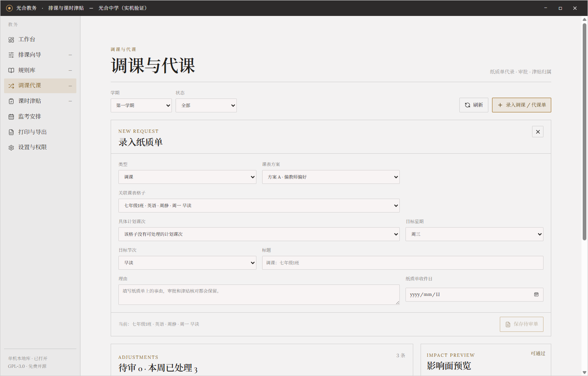Collapse the 课时津贴 sidebar group

pos(70,101)
